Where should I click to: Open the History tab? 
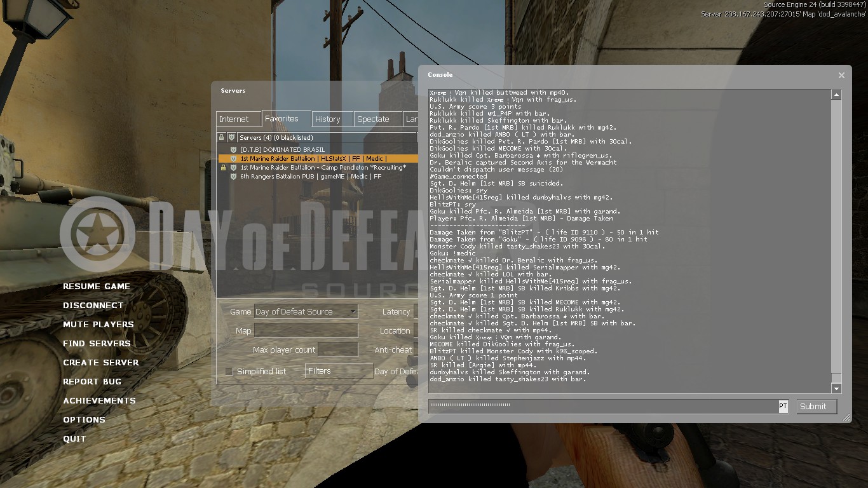coord(332,119)
